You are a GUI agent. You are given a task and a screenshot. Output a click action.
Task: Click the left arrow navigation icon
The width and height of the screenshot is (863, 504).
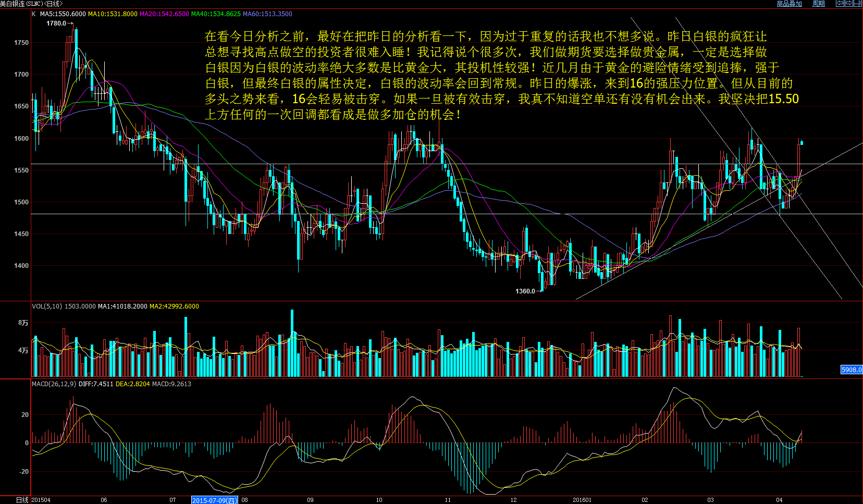(840, 4)
